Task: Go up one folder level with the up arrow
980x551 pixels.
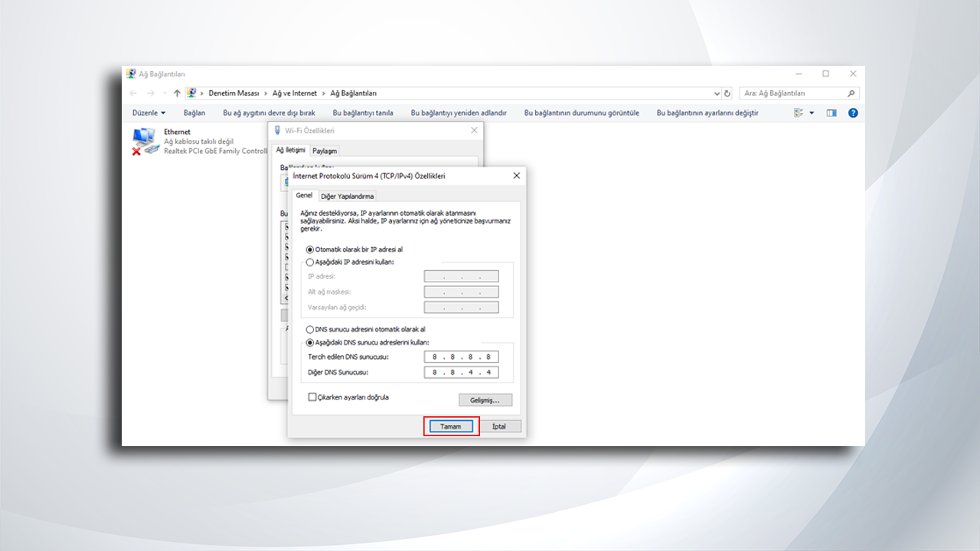Action: coord(177,93)
